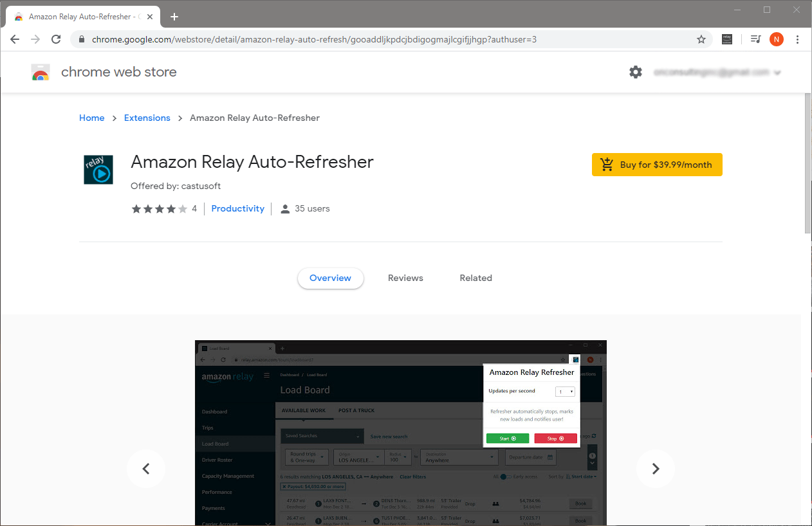812x526 pixels.
Task: Click the Amazon Relay Refresher extension icon in the toolbar
Action: coord(576,360)
